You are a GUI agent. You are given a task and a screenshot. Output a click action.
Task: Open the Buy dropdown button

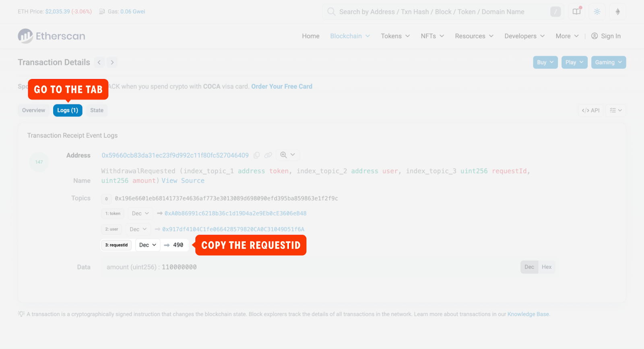pos(545,62)
